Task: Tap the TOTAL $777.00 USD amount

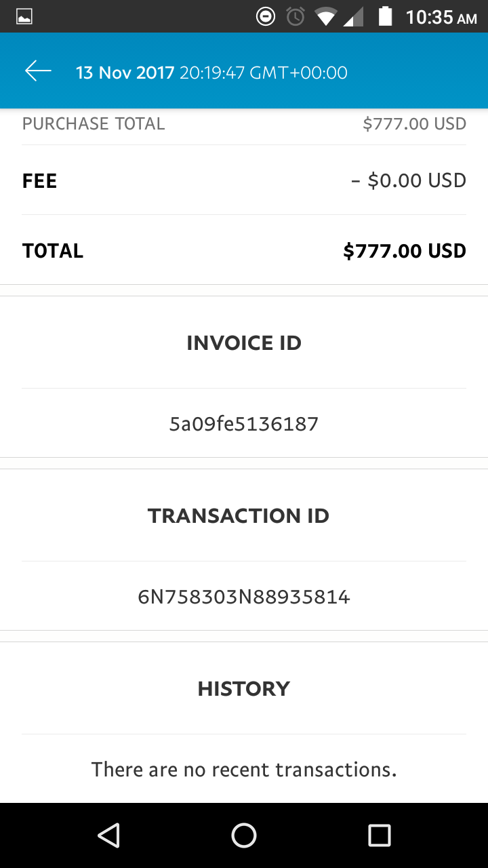Action: (x=405, y=251)
